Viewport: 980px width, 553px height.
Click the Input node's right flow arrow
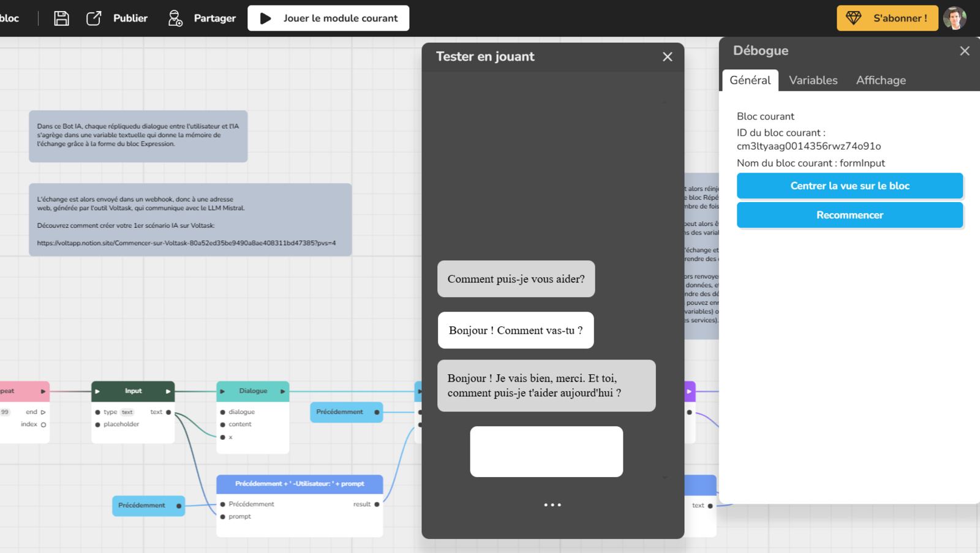(168, 391)
